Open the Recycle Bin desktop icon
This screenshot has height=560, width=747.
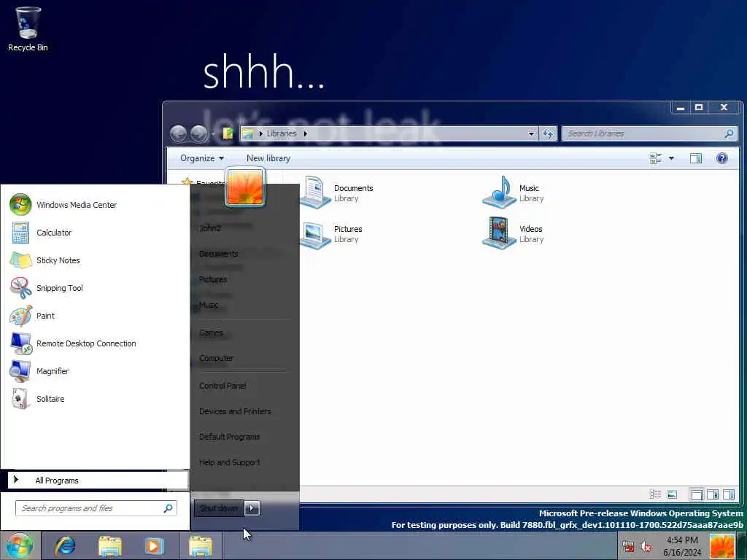point(28,29)
